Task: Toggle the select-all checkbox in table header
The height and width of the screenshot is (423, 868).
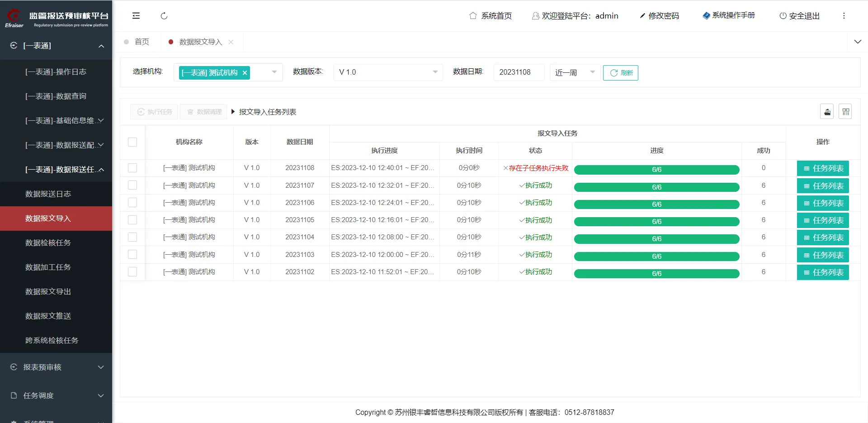Action: coord(132,142)
